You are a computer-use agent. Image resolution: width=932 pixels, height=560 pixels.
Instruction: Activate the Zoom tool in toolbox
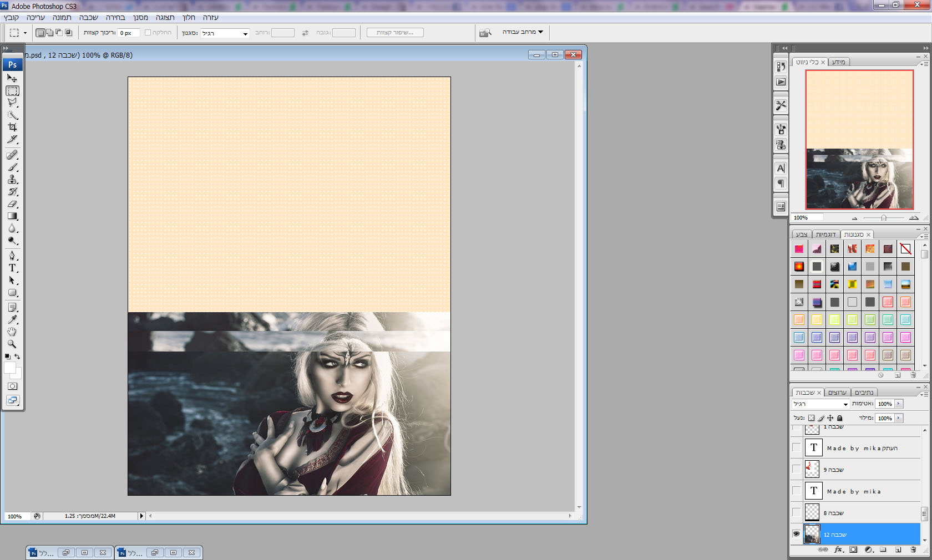[12, 344]
